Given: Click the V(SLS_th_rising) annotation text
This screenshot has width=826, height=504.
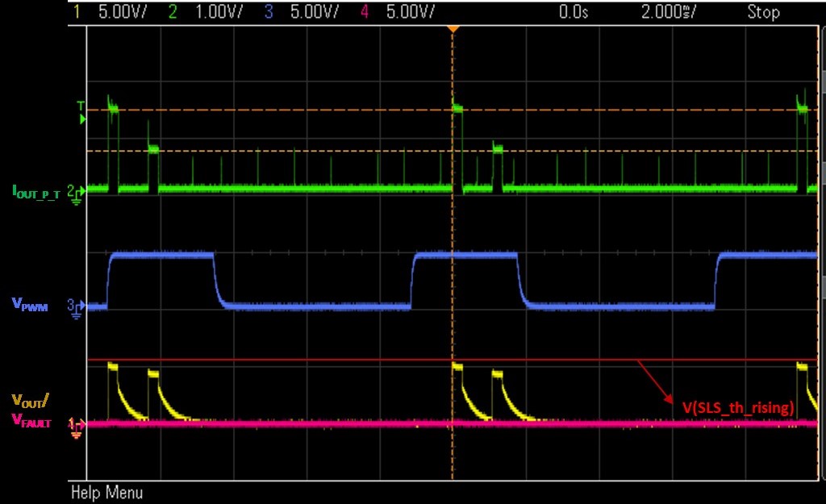Looking at the screenshot, I should (739, 408).
